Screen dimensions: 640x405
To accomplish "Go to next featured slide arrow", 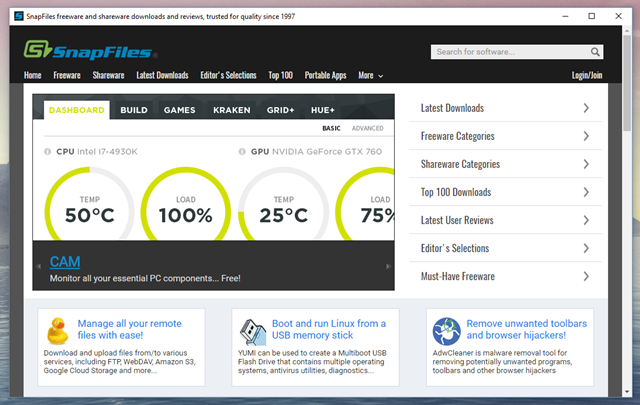I will click(x=388, y=266).
